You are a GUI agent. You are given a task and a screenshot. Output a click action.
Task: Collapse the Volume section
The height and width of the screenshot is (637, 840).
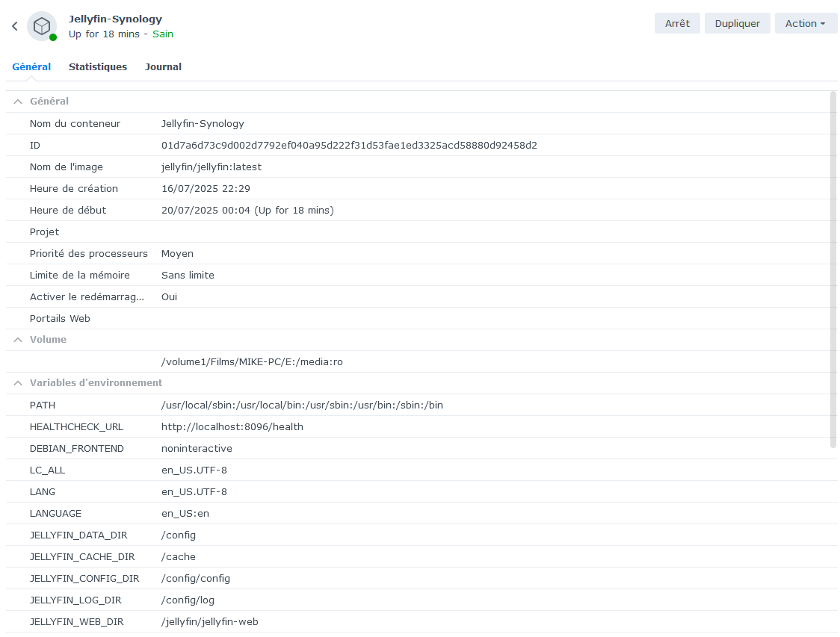18,340
